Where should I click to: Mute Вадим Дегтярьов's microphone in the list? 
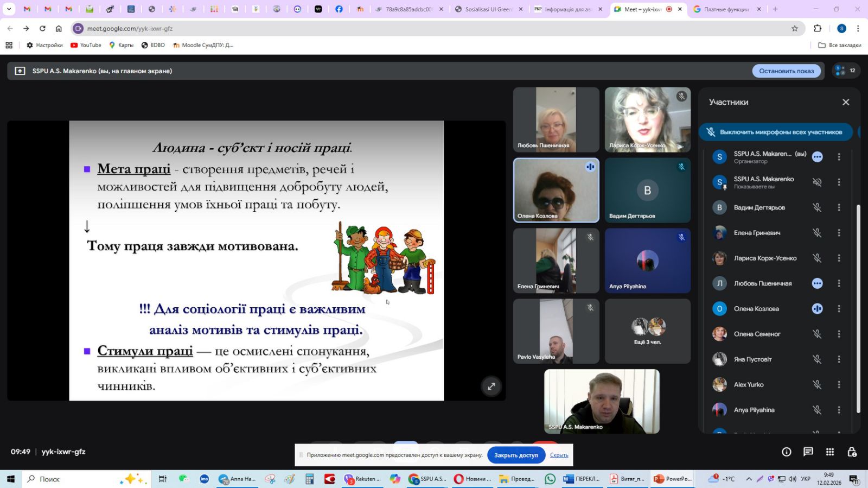817,207
